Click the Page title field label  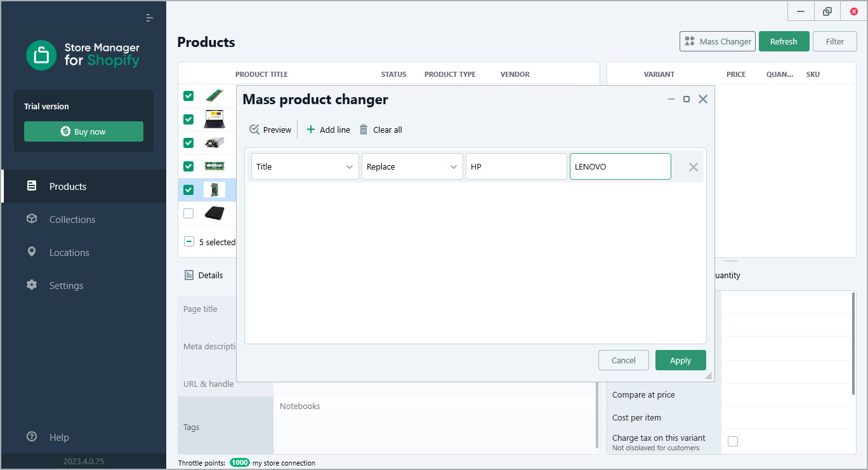point(201,309)
